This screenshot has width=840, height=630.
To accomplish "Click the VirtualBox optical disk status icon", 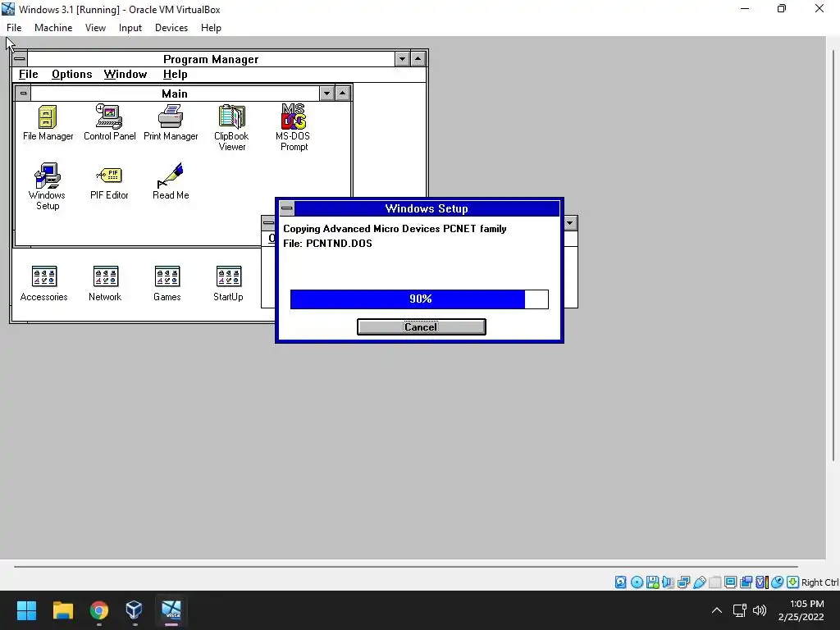I will pos(637,582).
